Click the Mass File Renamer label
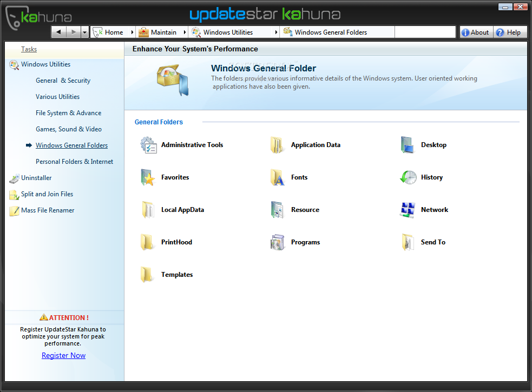Viewport: 532px width, 392px height. pos(48,210)
